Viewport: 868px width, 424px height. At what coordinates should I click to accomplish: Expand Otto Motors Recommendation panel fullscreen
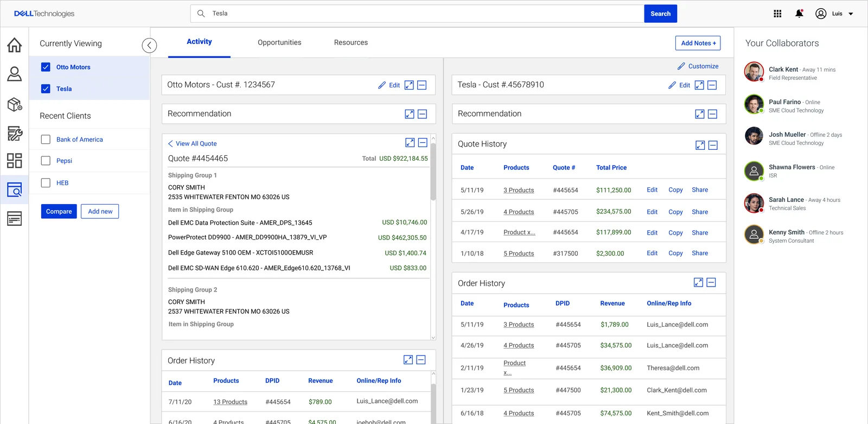click(x=410, y=114)
